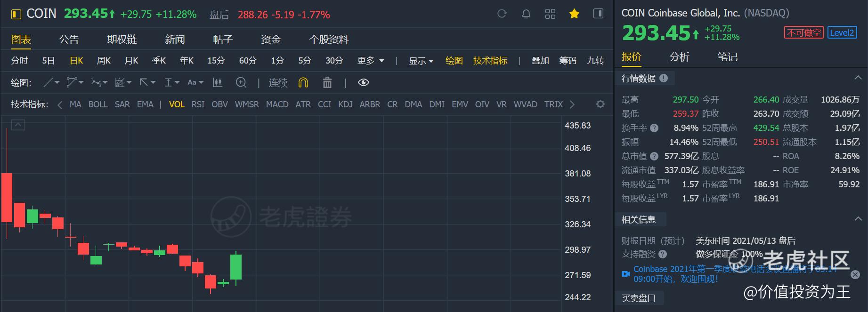
Task: Open the 个股资料 company profile tab
Action: coord(329,40)
